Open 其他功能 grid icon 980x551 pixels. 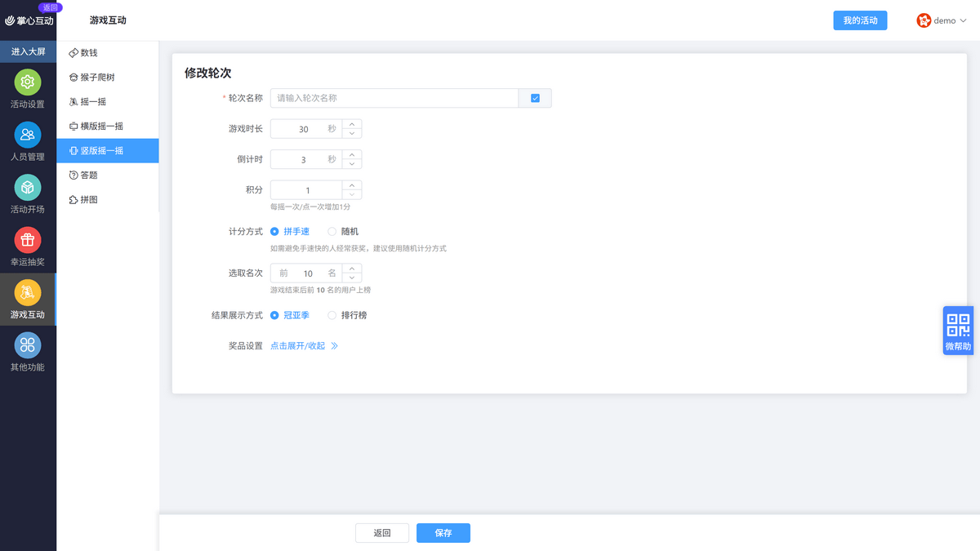(x=28, y=344)
